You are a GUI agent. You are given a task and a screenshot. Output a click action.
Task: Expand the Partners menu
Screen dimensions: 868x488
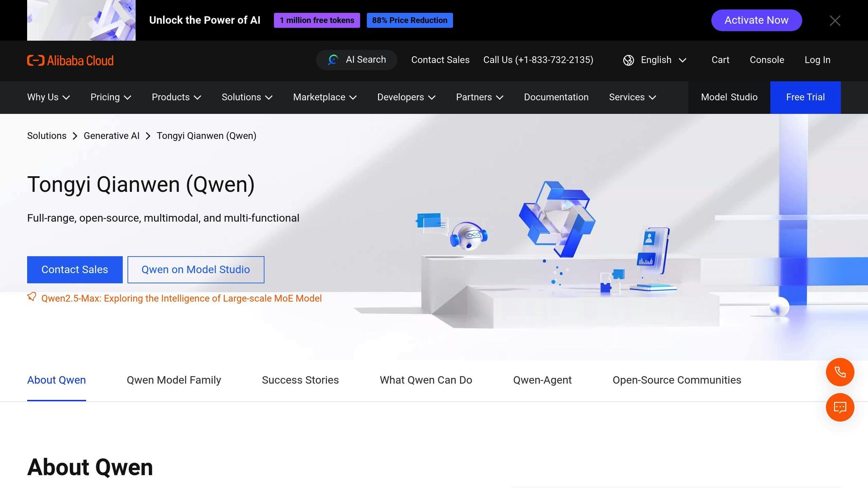click(x=480, y=97)
